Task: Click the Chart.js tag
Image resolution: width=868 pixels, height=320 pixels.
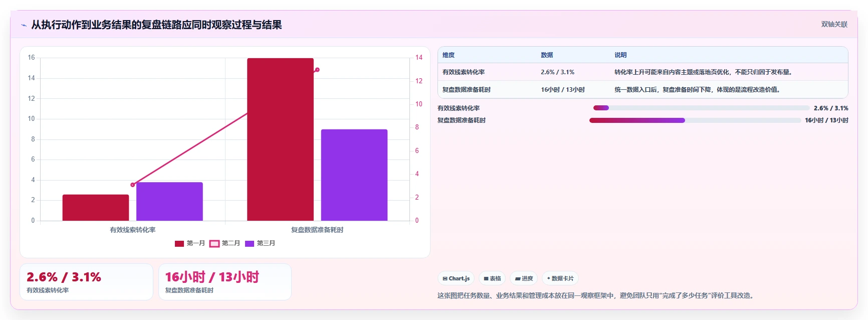Action: (x=456, y=278)
